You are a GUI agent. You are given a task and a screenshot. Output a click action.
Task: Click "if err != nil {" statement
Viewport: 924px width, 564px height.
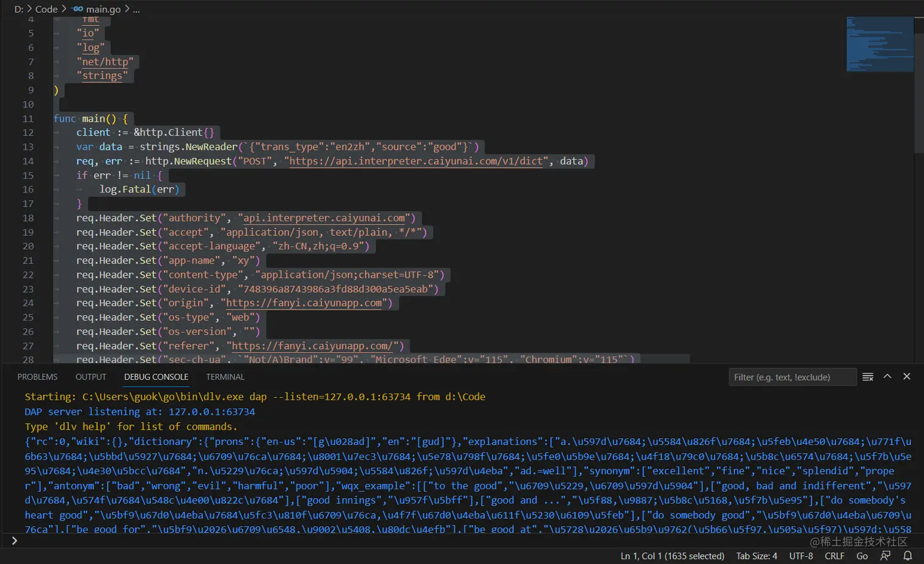pos(119,175)
